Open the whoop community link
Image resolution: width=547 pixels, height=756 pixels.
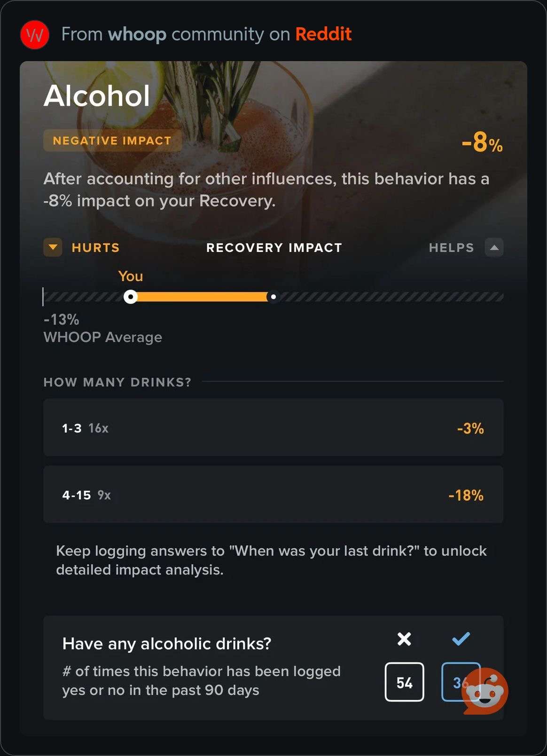point(137,34)
